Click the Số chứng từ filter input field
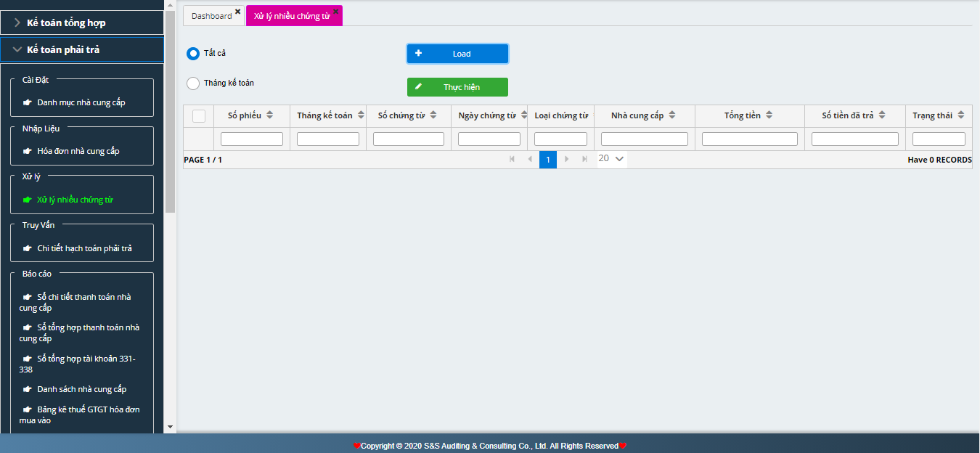 point(408,139)
